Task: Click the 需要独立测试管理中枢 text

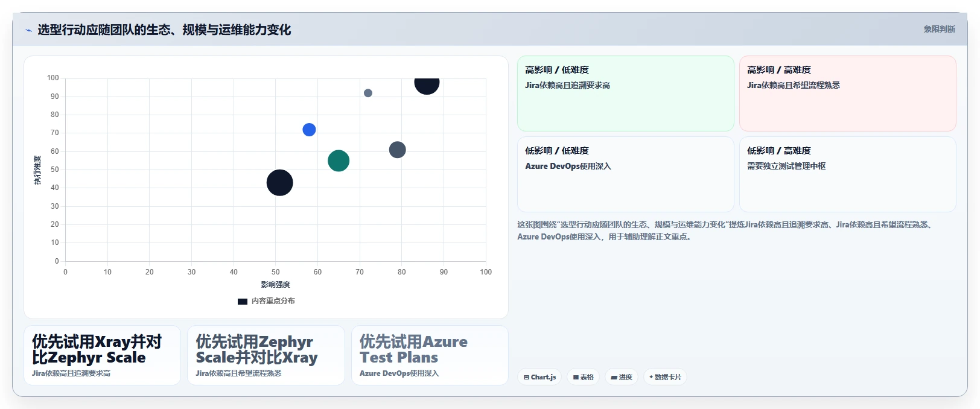Action: click(786, 166)
